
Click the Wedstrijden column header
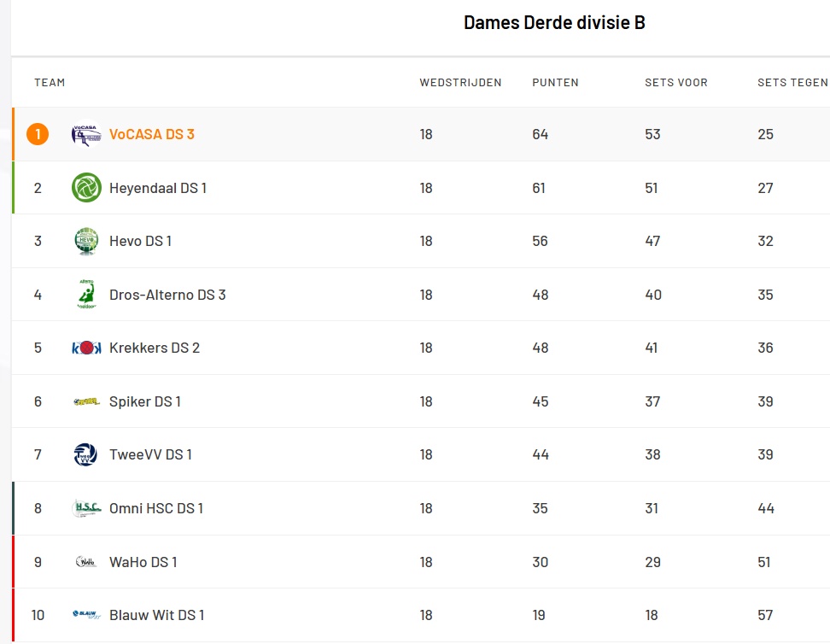pos(460,83)
